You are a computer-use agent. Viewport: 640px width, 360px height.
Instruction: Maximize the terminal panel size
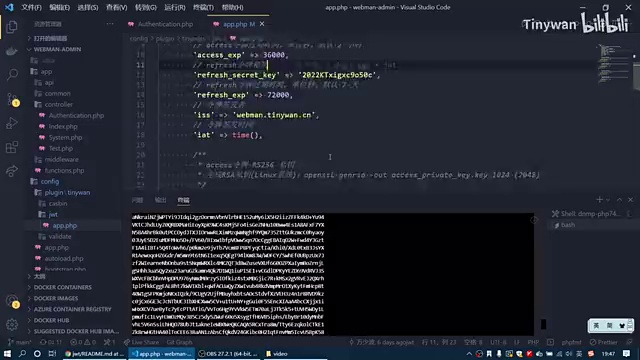620,200
